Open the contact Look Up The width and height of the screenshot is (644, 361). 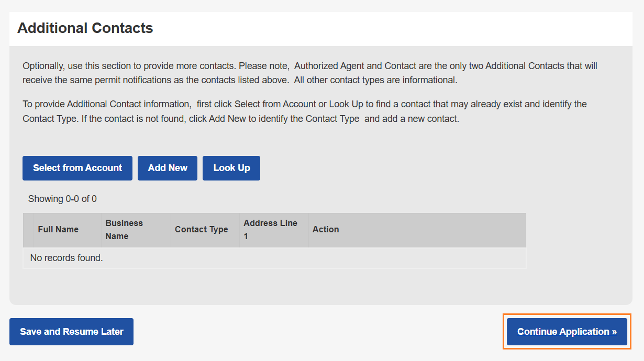(x=231, y=168)
